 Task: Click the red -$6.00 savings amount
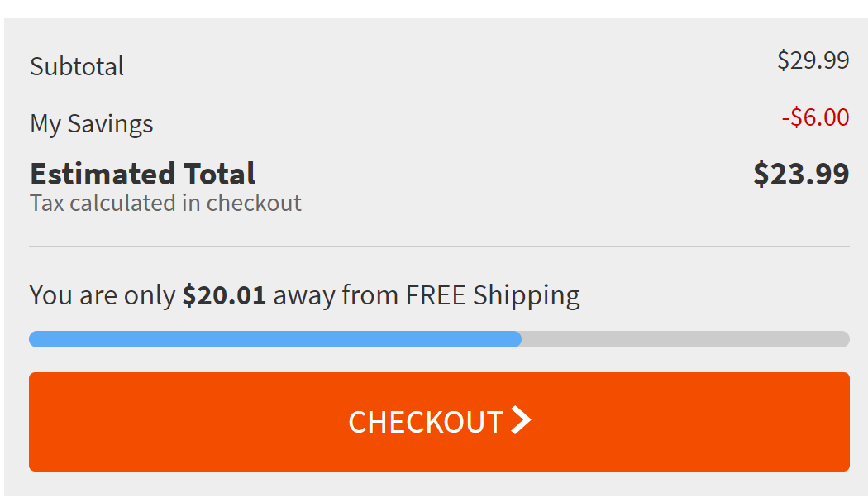815,117
